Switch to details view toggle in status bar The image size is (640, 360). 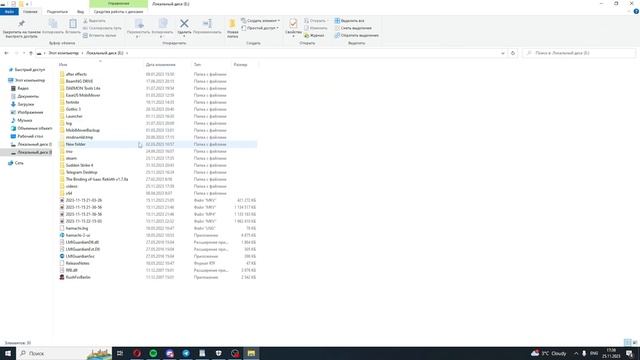pos(627,342)
